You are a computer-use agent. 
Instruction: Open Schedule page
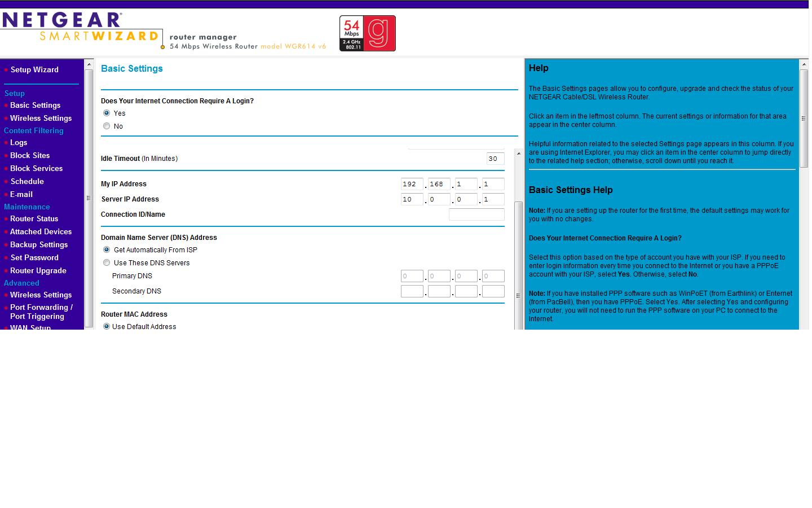tap(27, 181)
